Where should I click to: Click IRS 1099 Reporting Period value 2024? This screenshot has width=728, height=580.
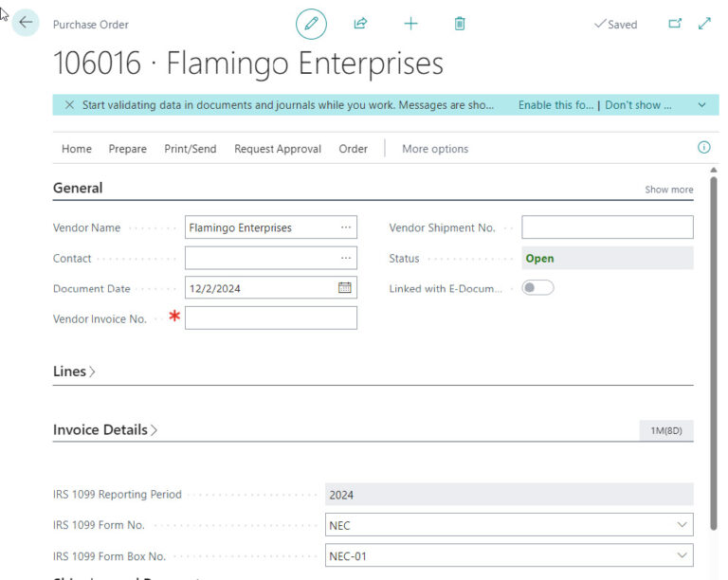(x=509, y=495)
